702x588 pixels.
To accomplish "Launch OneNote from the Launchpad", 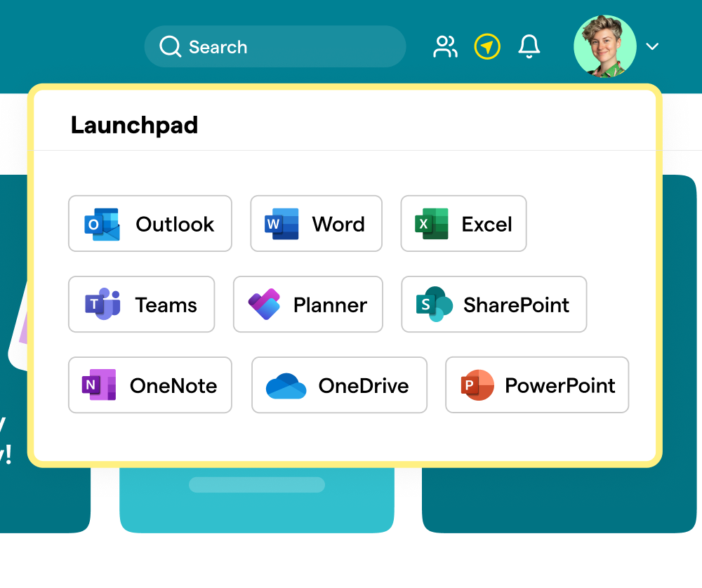I will click(150, 385).
